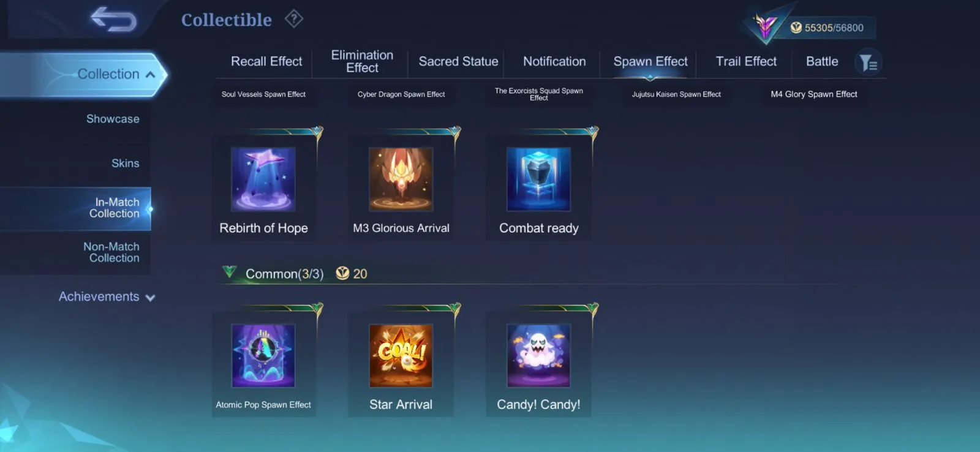Open the filter list icon
This screenshot has height=452, width=980.
(x=868, y=62)
